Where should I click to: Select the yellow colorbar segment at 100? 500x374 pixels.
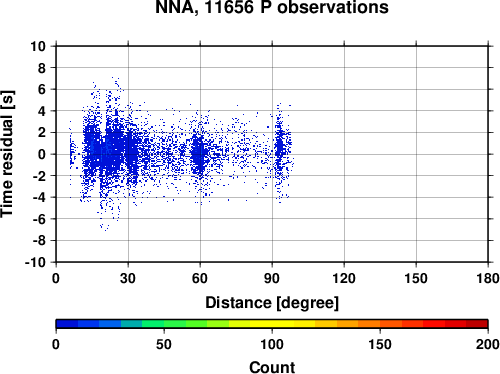coord(272,324)
